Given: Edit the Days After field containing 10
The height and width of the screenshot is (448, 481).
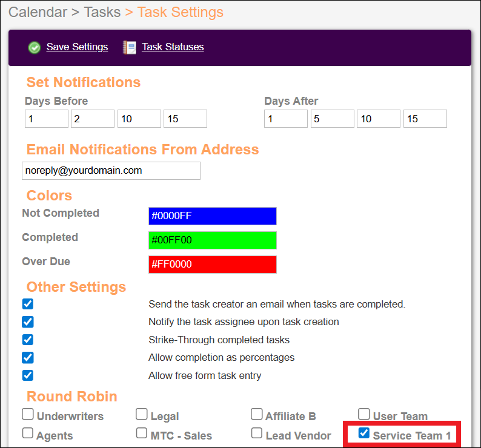Looking at the screenshot, I should click(379, 119).
